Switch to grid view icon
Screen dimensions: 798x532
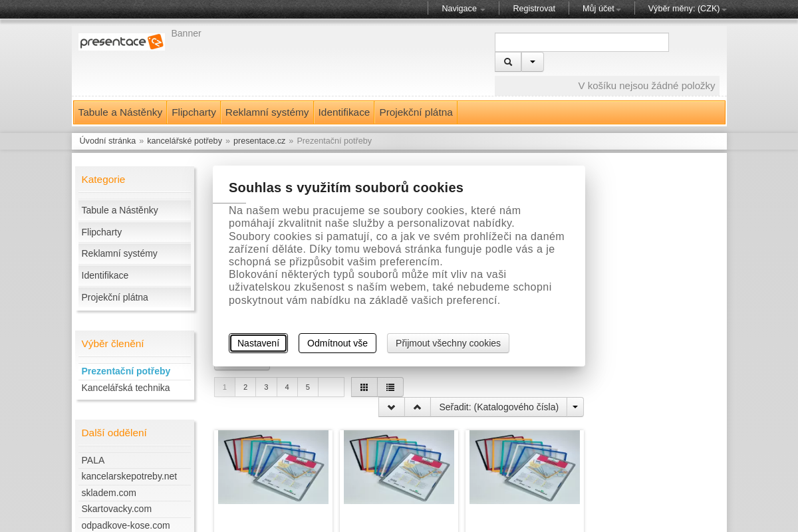point(364,387)
